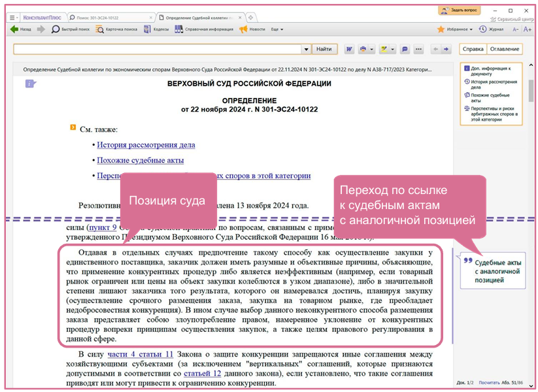The width and height of the screenshot is (538, 392).
Task: Go to next document with right arrow
Action: (x=446, y=49)
